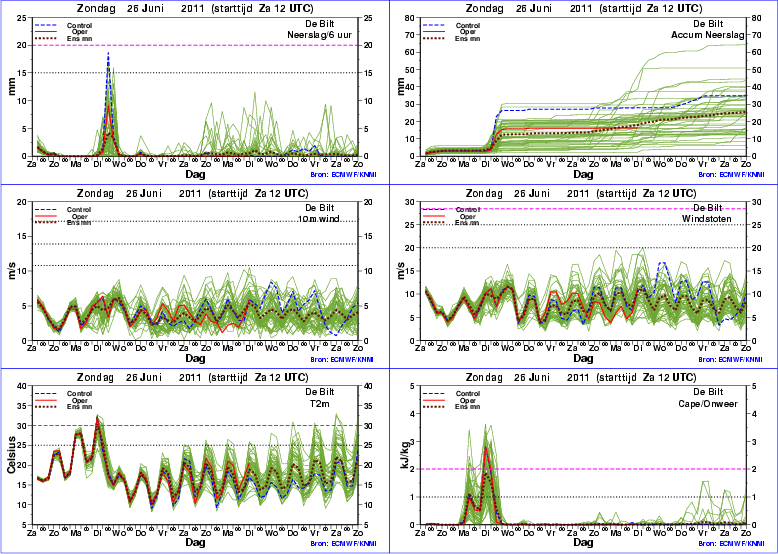The height and width of the screenshot is (554, 778).
Task: Click the 'Zondag 26 Juni 2011' title above Windstoten chart
Action: coord(528,193)
